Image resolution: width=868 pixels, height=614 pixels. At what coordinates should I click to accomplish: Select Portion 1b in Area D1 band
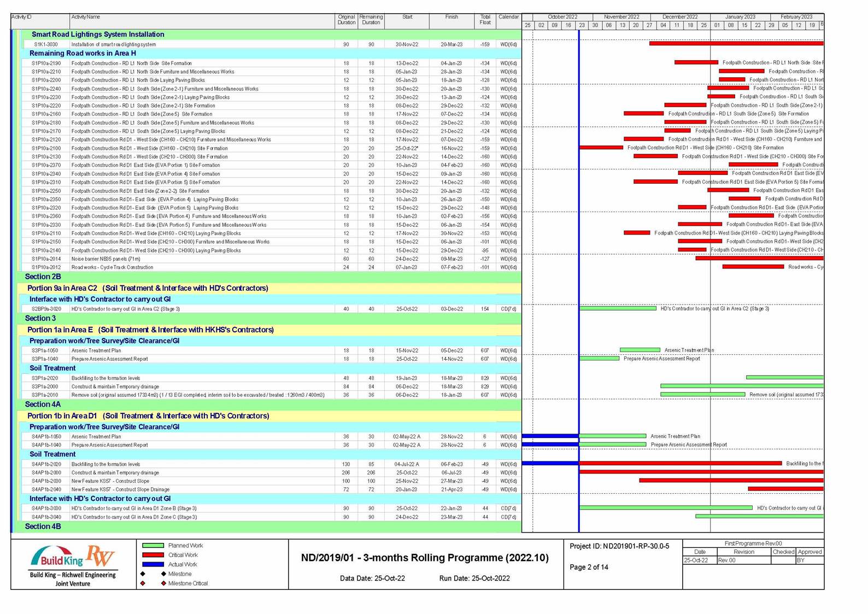pos(270,416)
